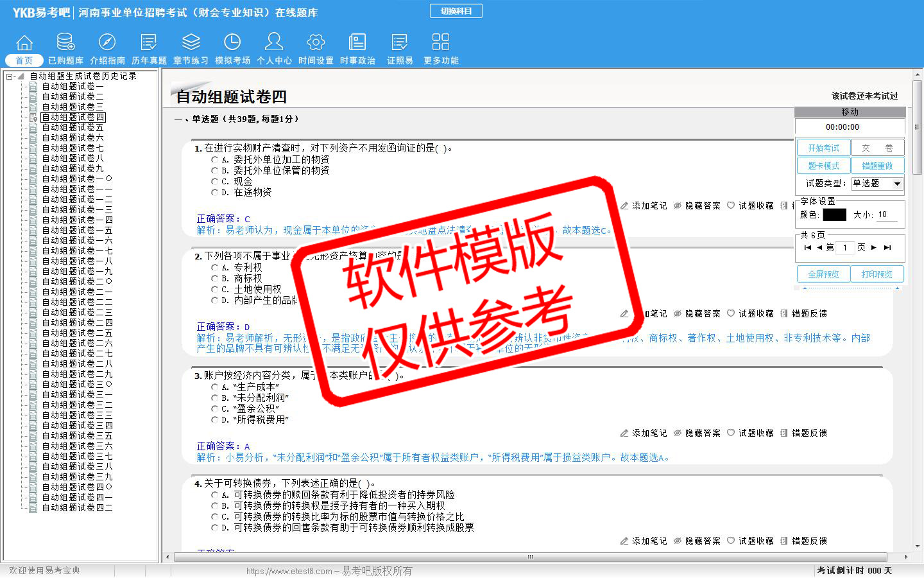Select option C 现金 in question 1
Image resolution: width=924 pixels, height=578 pixels.
pos(214,182)
